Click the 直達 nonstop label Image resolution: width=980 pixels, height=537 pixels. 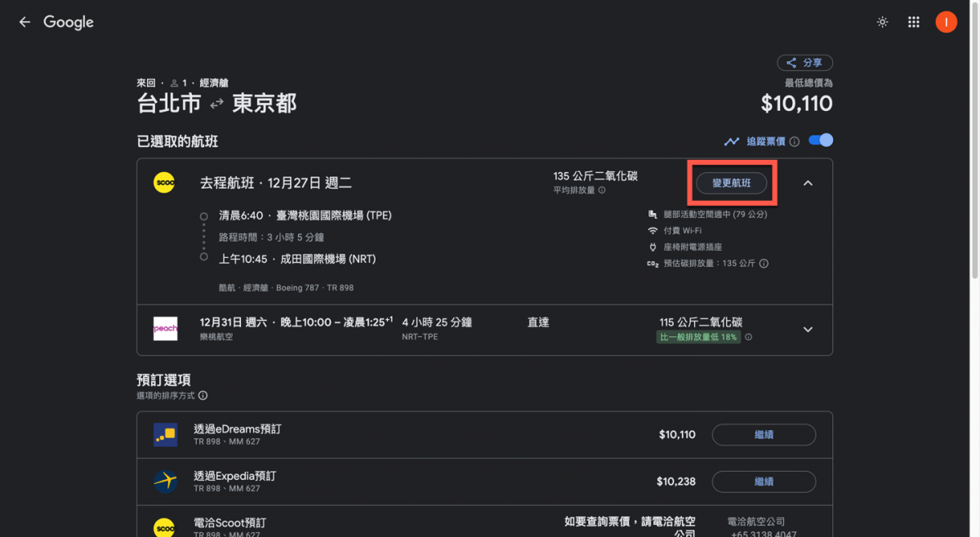click(538, 322)
